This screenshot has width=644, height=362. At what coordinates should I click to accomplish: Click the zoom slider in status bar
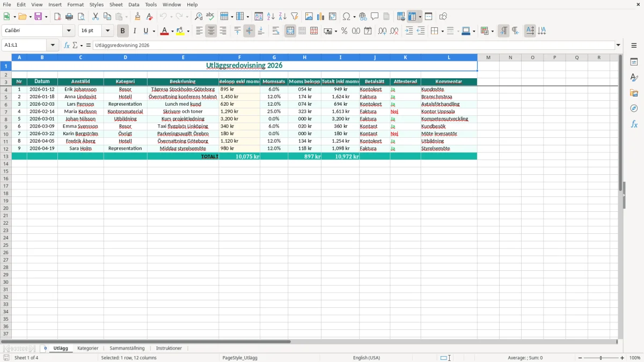(x=601, y=358)
